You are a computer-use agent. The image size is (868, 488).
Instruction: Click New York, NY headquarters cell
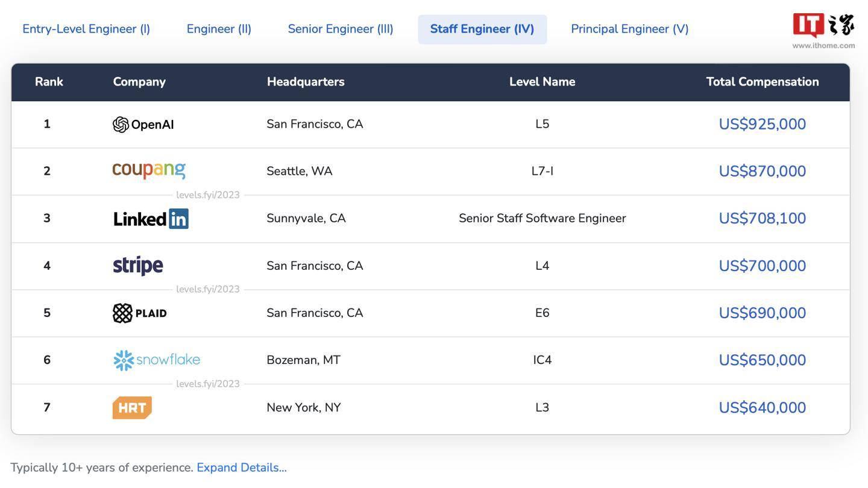point(304,407)
